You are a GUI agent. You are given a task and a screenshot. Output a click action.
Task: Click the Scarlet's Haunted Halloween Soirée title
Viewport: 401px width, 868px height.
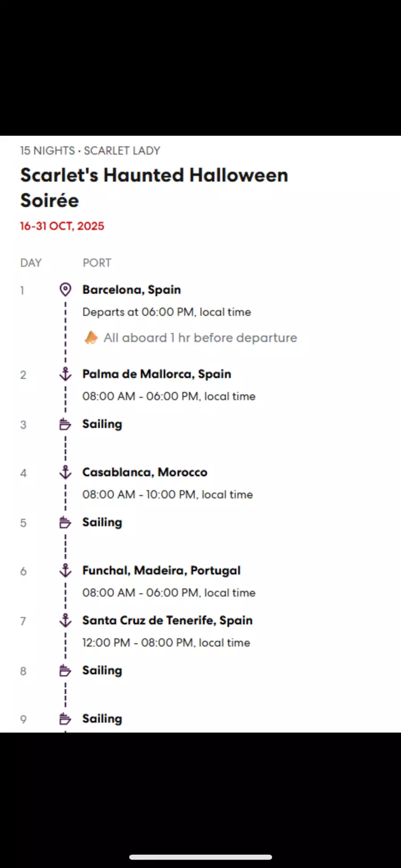tap(154, 188)
